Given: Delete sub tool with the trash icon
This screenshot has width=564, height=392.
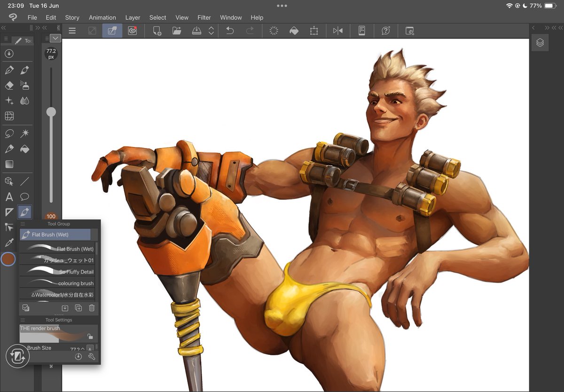Looking at the screenshot, I should click(x=92, y=308).
